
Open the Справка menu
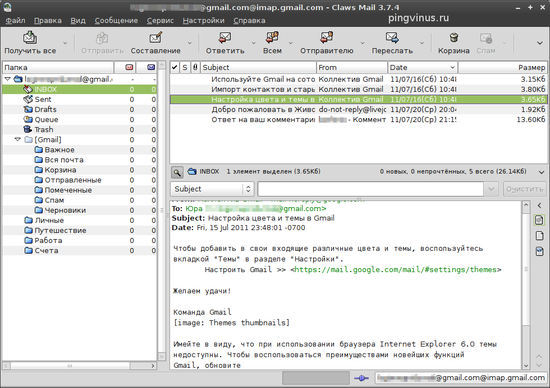tap(249, 20)
